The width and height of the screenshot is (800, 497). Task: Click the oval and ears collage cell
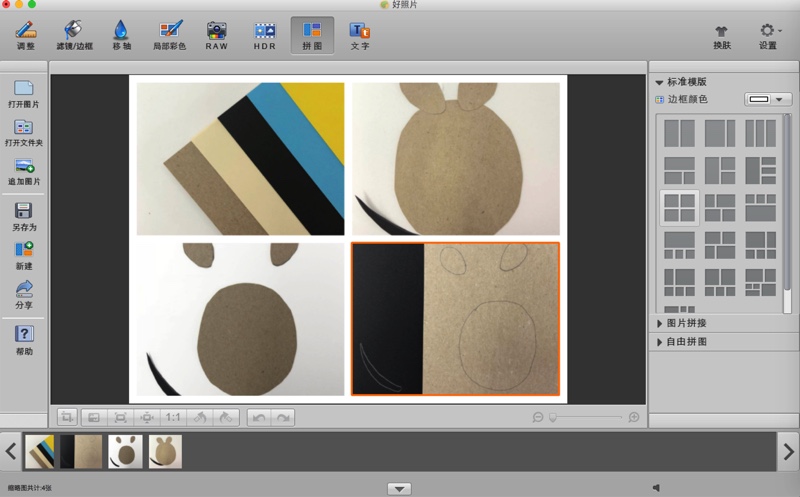pos(240,319)
